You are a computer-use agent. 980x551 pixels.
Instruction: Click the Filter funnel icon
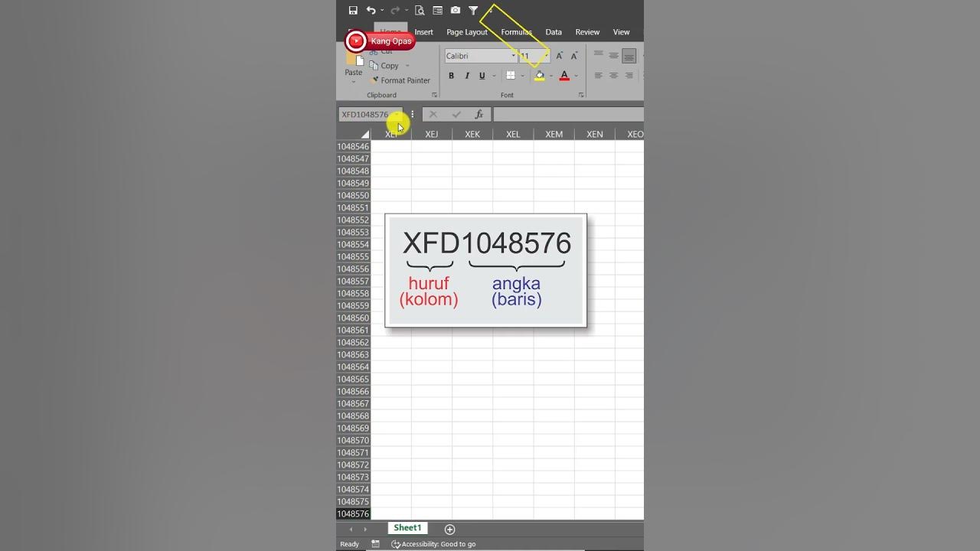(x=473, y=11)
